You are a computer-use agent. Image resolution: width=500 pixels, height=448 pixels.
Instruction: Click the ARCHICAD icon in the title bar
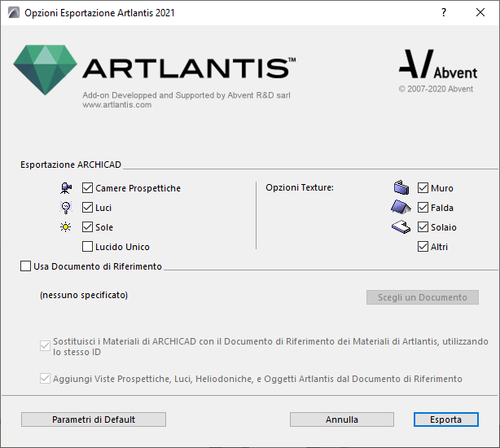[x=14, y=13]
